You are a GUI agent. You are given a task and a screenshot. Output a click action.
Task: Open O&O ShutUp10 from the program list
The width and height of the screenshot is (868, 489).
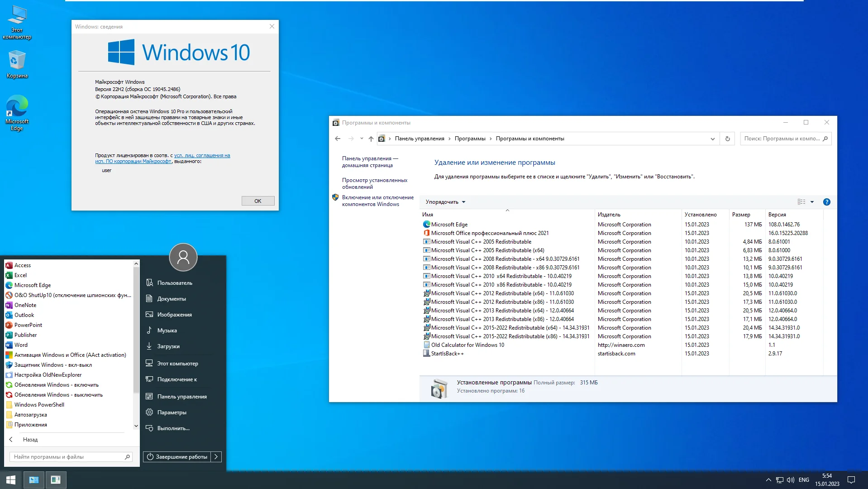point(68,295)
